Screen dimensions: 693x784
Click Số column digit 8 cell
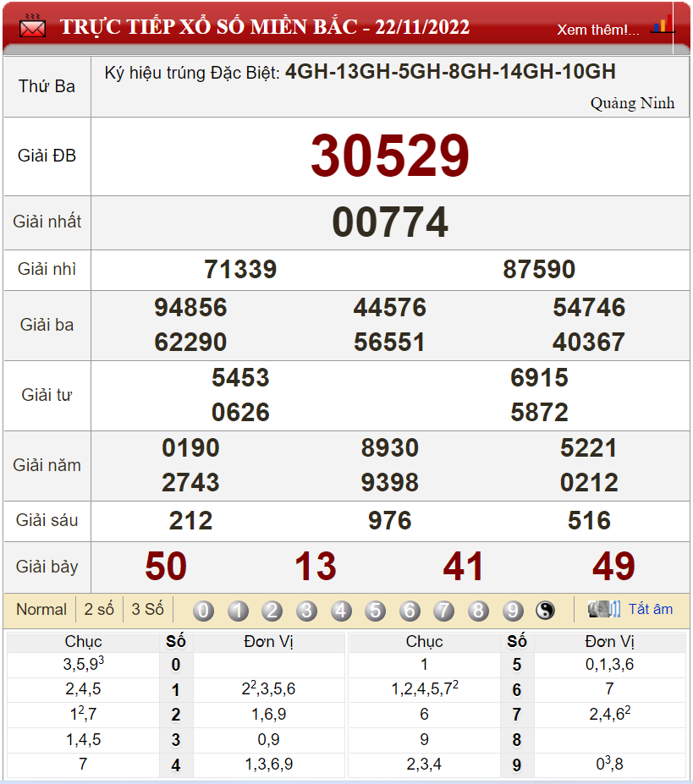517,740
